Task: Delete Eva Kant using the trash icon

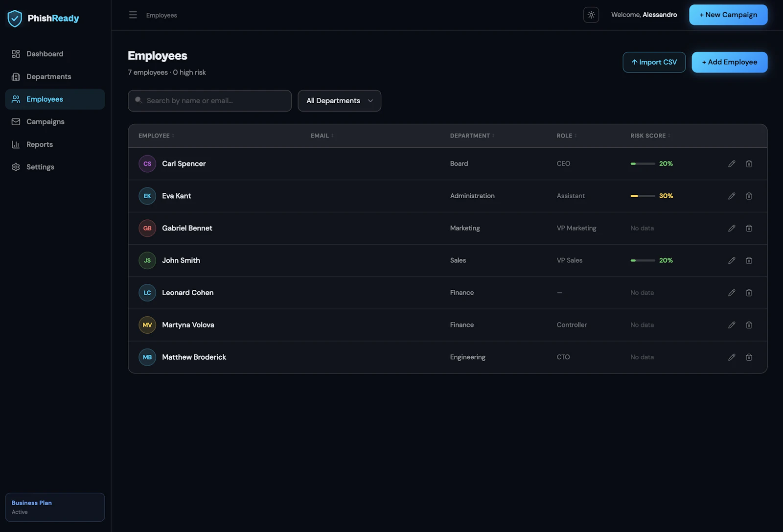Action: [749, 196]
